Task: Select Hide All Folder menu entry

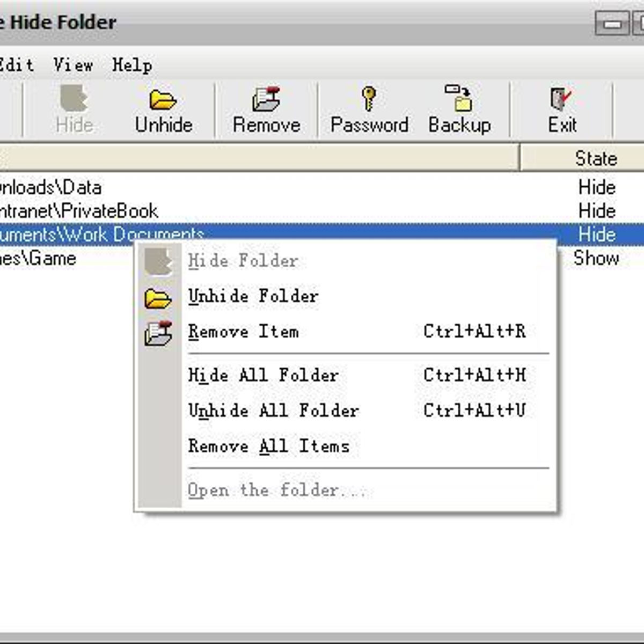Action: 263,375
